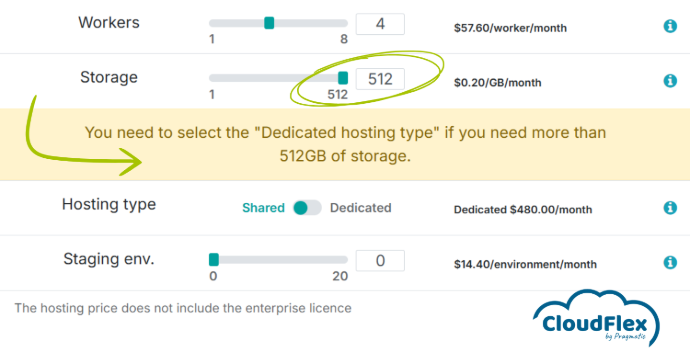Toggle hosting type Shared/Dedicated switch
This screenshot has height=364, width=690.
[307, 208]
